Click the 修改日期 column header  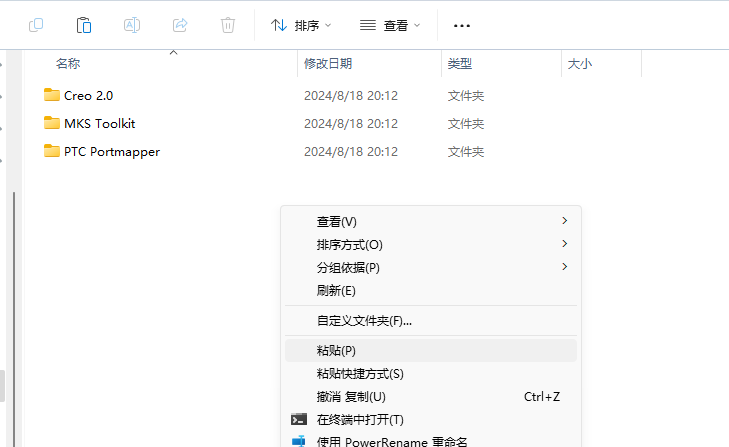point(328,64)
